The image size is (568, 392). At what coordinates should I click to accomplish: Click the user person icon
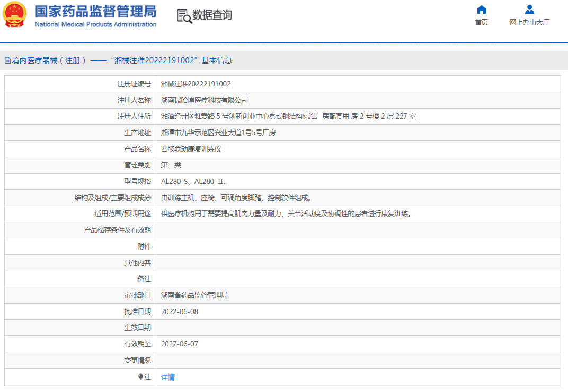529,10
